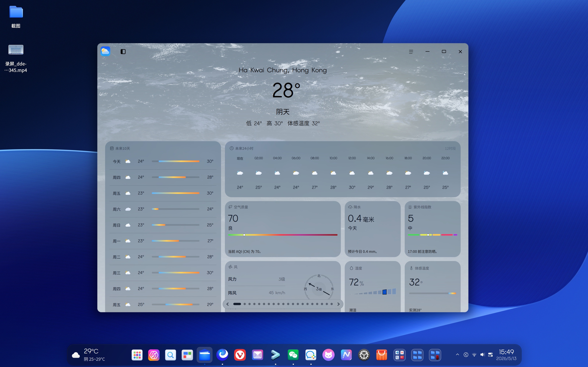Launch Vivaldi browser from dock
The image size is (588, 367).
point(240,355)
